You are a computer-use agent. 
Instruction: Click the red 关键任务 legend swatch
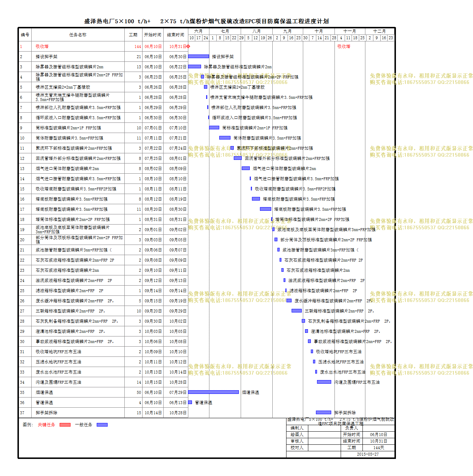65,424
